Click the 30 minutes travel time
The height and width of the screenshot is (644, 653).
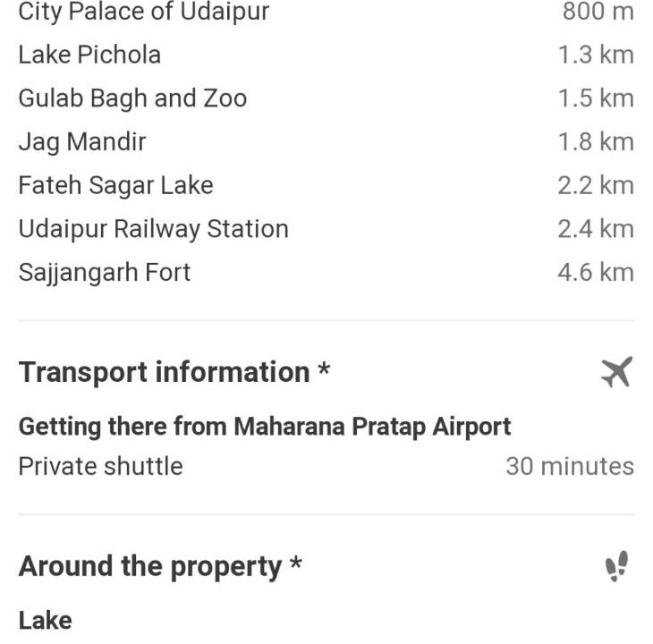[569, 466]
